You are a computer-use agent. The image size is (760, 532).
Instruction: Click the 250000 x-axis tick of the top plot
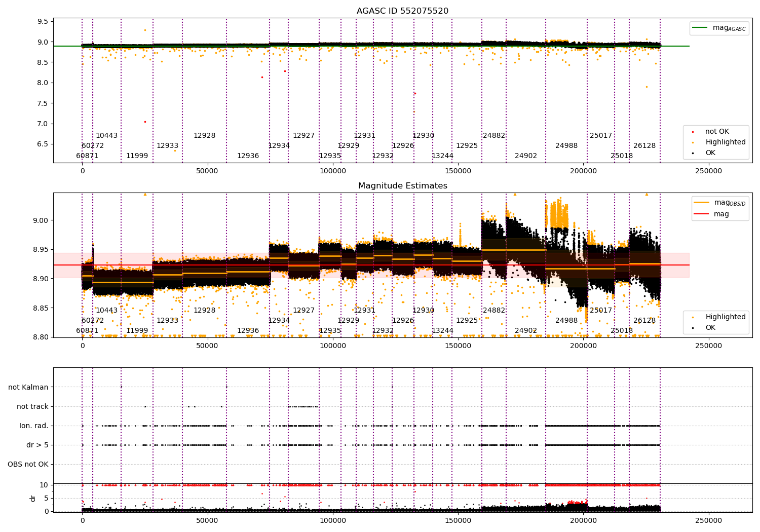(708, 171)
